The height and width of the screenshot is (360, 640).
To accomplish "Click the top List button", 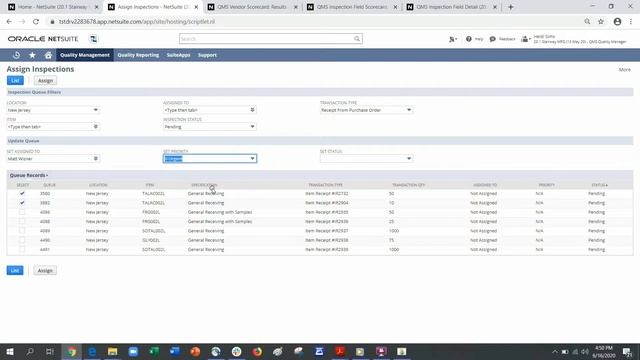I will (x=15, y=81).
